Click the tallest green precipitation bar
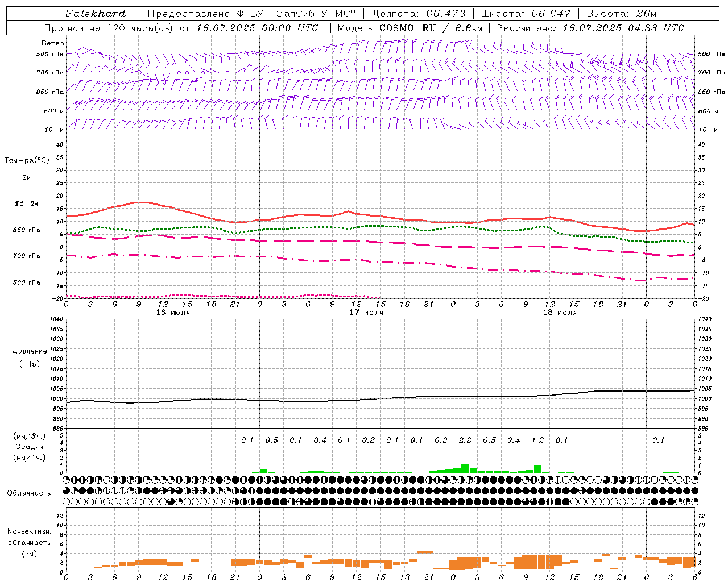 tap(465, 468)
